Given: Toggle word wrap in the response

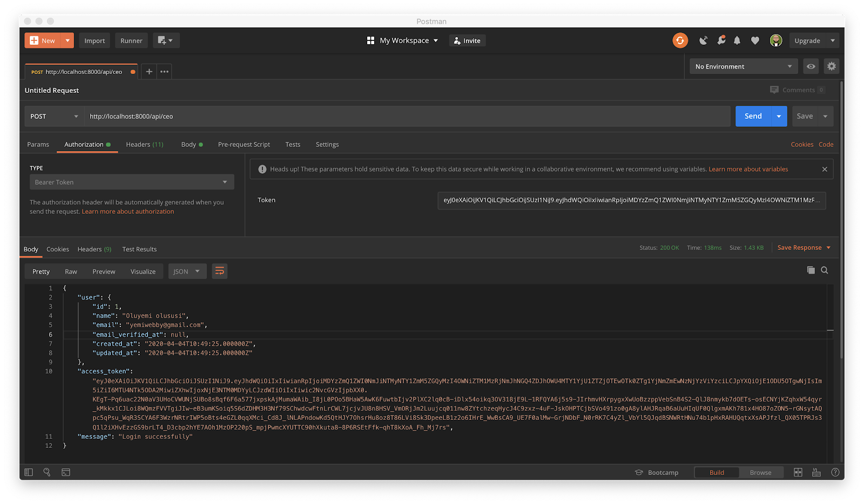Looking at the screenshot, I should pyautogui.click(x=219, y=271).
